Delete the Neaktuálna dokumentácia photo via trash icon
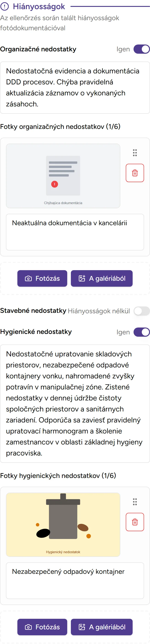 tap(135, 173)
